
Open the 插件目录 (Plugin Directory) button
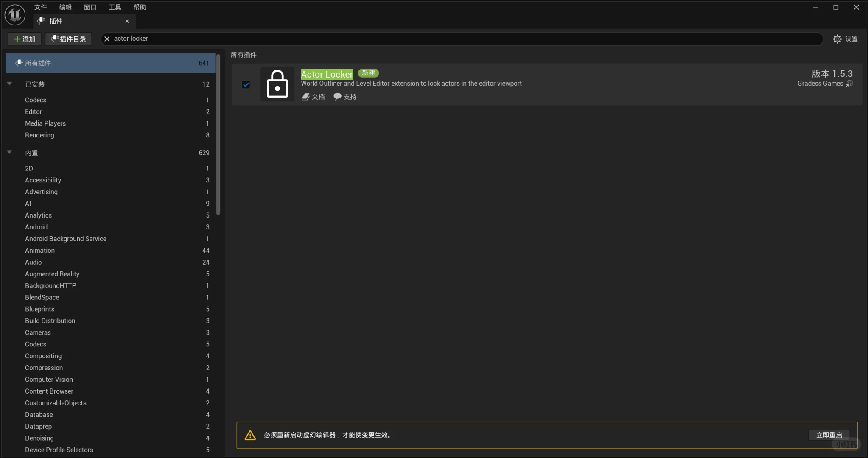pyautogui.click(x=68, y=39)
